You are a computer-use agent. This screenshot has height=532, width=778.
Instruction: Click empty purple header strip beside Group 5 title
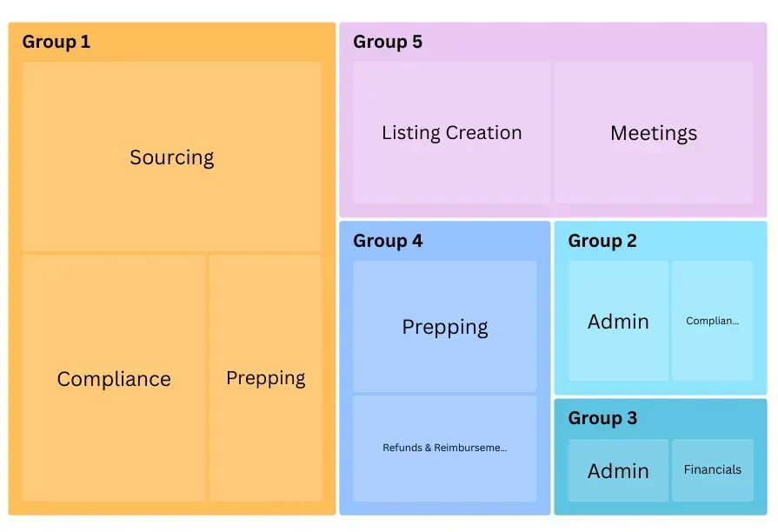pos(591,42)
